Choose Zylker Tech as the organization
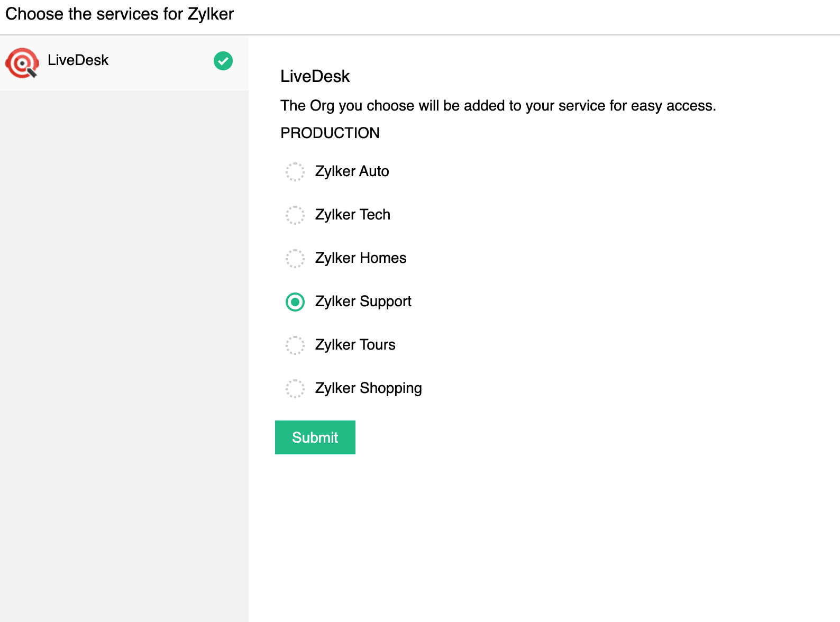The height and width of the screenshot is (622, 840). [295, 215]
